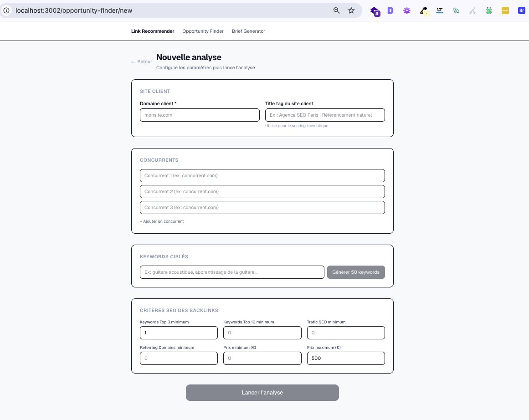Image resolution: width=529 pixels, height=420 pixels.
Task: Click the KEYWORDS CIBLÉS section title
Action: (164, 257)
